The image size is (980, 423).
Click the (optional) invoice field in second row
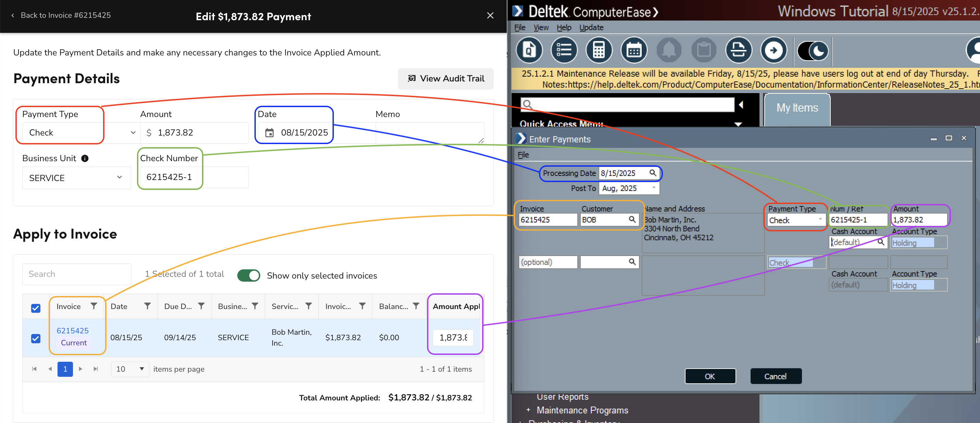(548, 262)
